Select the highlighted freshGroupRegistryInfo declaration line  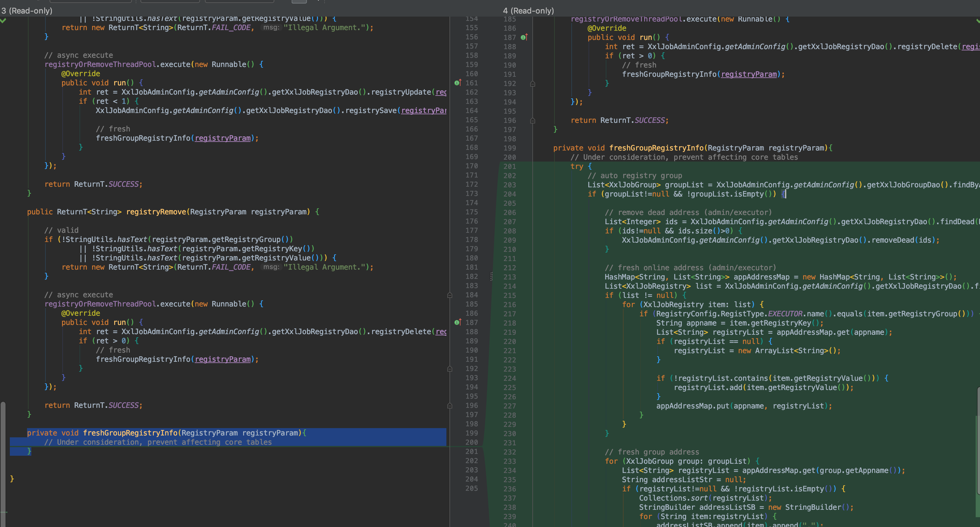167,433
